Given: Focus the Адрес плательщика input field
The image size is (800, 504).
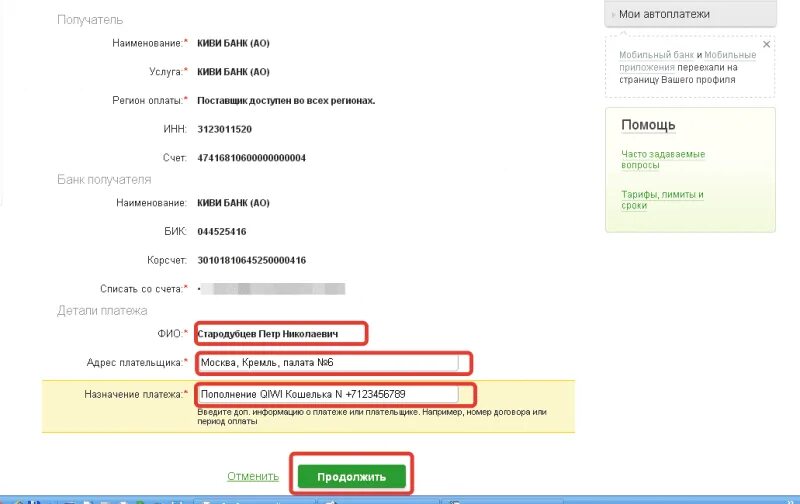Looking at the screenshot, I should click(x=329, y=363).
